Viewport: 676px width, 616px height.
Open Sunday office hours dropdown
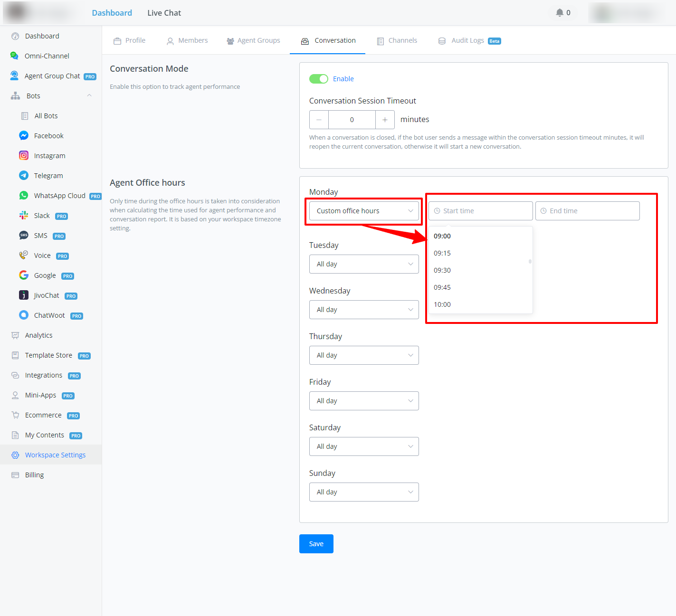point(364,492)
